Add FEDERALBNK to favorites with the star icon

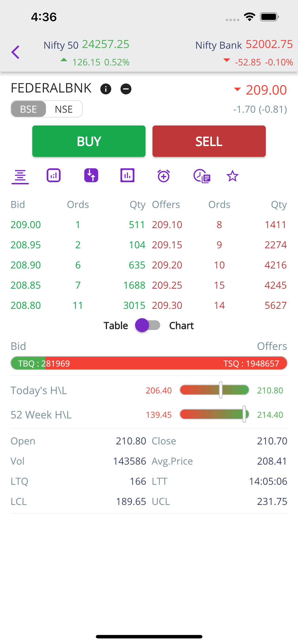pos(233,176)
